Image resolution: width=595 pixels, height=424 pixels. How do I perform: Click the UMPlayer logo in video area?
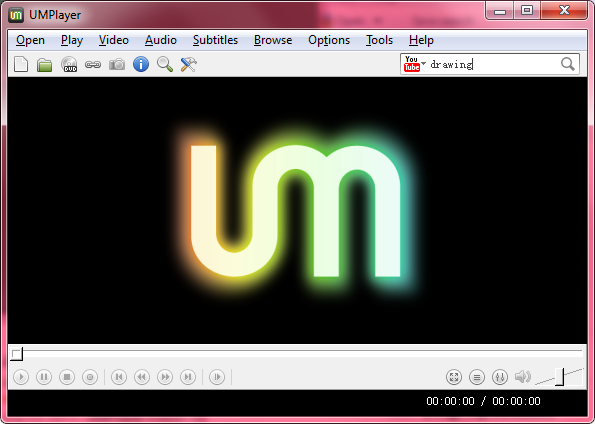click(x=295, y=211)
